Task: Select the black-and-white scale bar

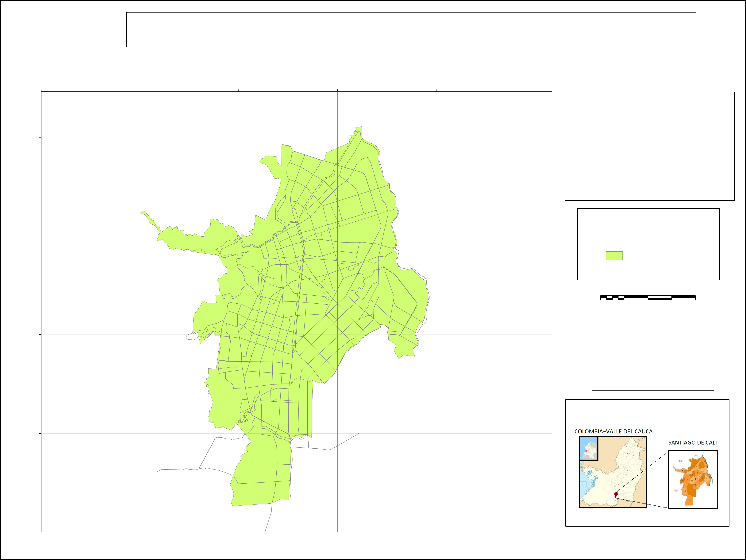Action: tap(648, 298)
